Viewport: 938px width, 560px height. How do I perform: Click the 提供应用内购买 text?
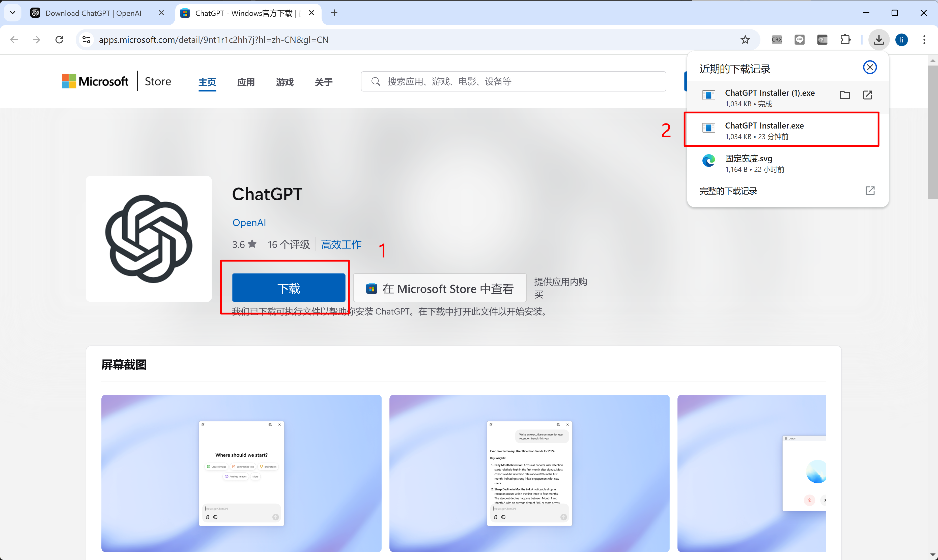point(561,288)
